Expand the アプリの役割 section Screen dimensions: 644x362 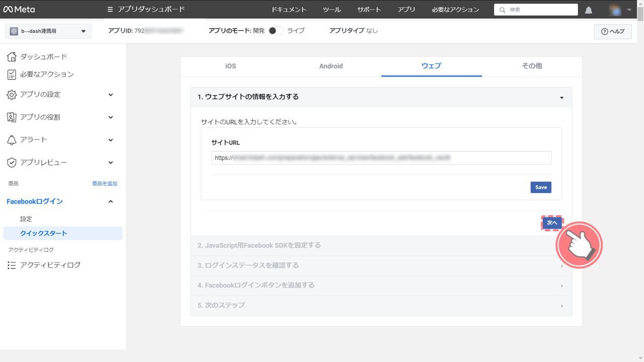(111, 117)
